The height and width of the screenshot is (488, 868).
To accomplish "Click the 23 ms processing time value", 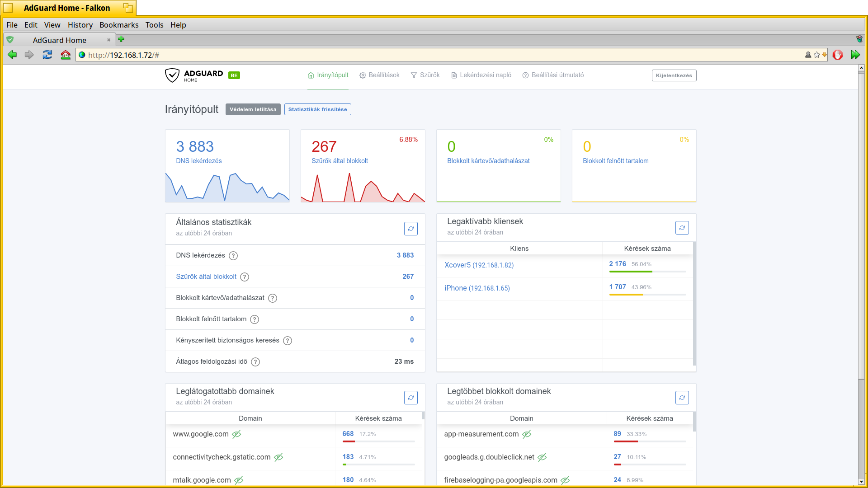I will (404, 361).
